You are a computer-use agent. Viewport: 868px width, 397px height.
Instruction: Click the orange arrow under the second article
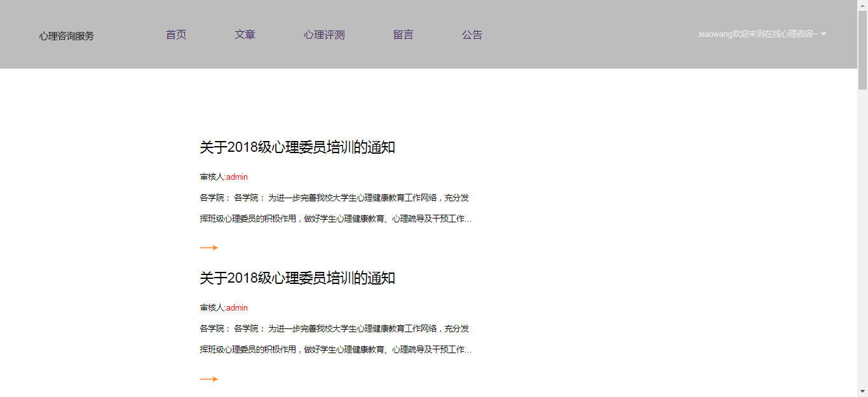209,379
